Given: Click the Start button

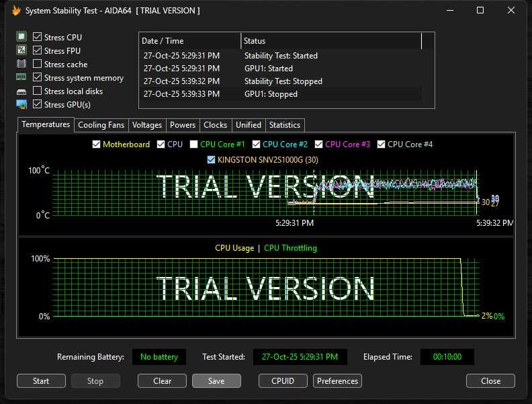Looking at the screenshot, I should (41, 381).
